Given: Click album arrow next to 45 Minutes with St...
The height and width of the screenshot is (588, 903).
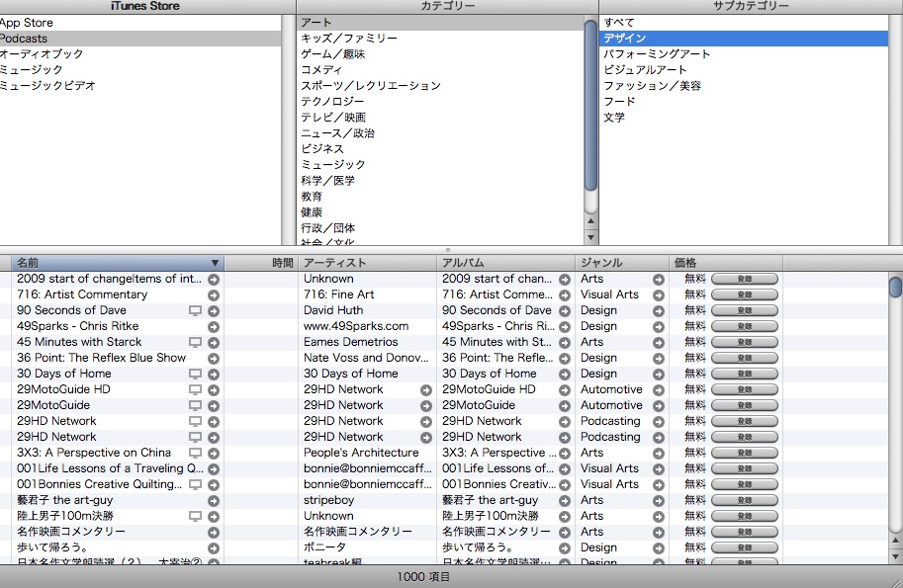Looking at the screenshot, I should tap(565, 342).
